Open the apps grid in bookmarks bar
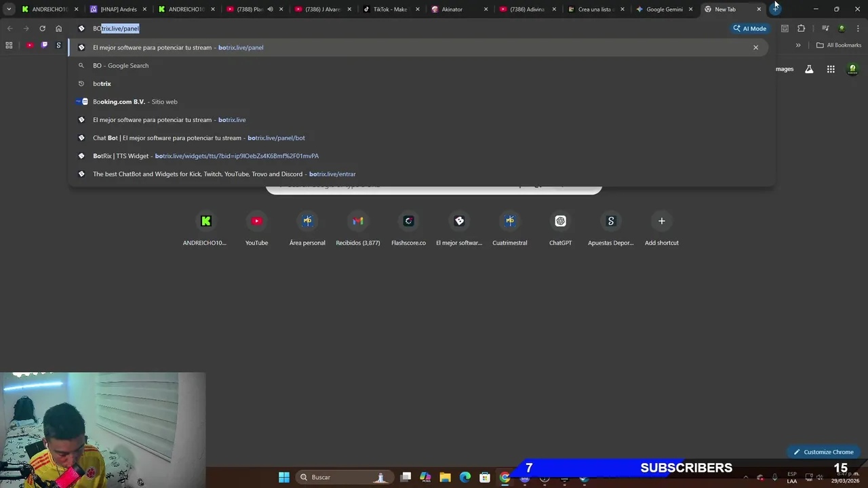This screenshot has height=488, width=868. (9, 45)
